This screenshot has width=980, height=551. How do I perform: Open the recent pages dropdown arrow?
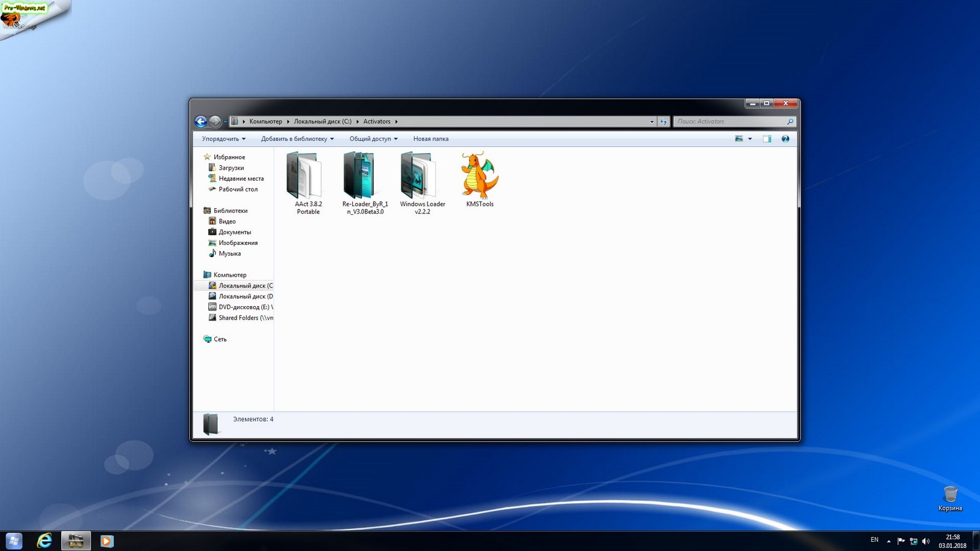225,122
